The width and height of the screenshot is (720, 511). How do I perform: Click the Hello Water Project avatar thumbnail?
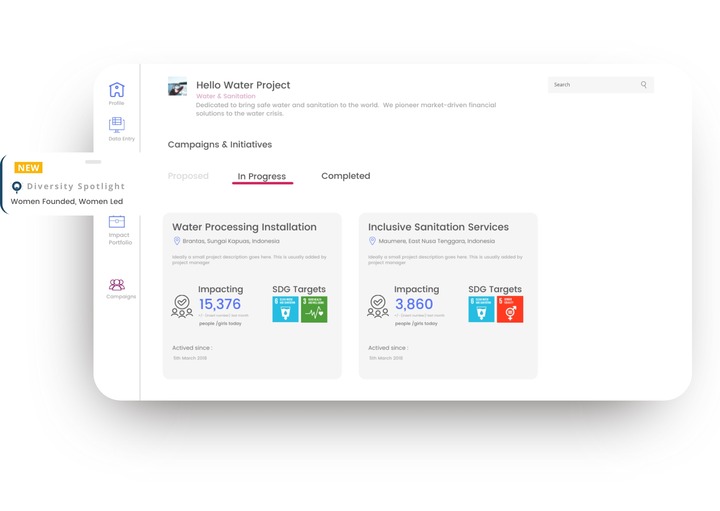(x=177, y=87)
